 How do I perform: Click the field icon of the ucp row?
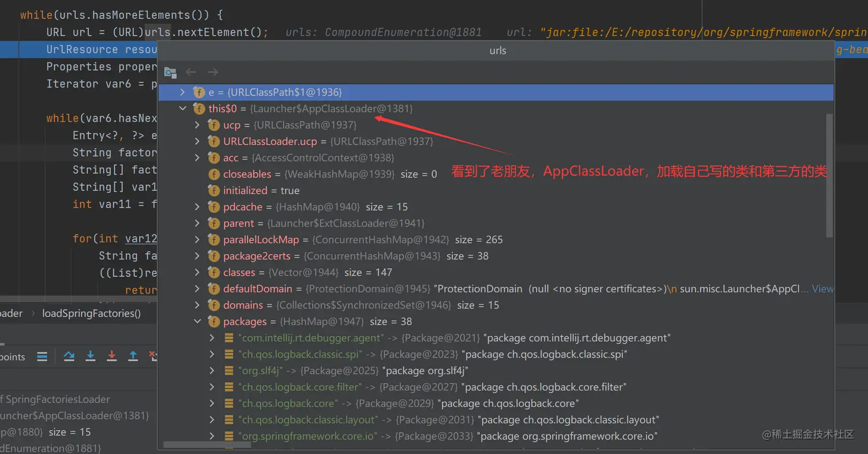(x=214, y=125)
